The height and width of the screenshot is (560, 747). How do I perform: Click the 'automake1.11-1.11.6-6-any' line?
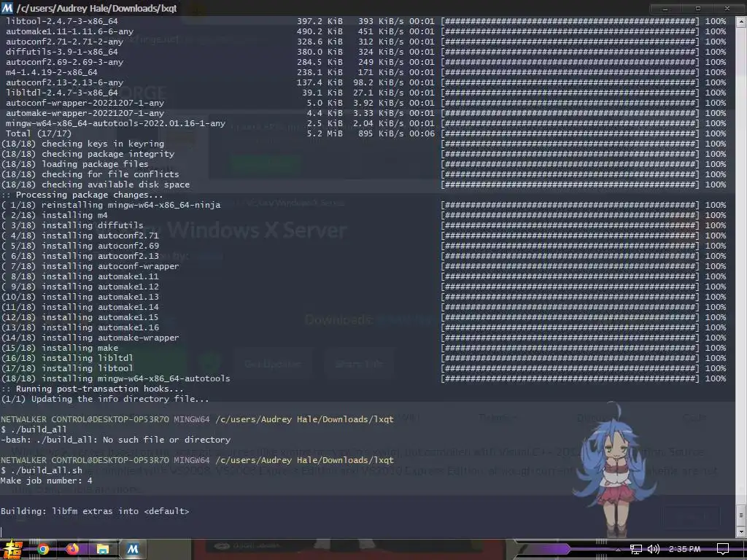(69, 31)
